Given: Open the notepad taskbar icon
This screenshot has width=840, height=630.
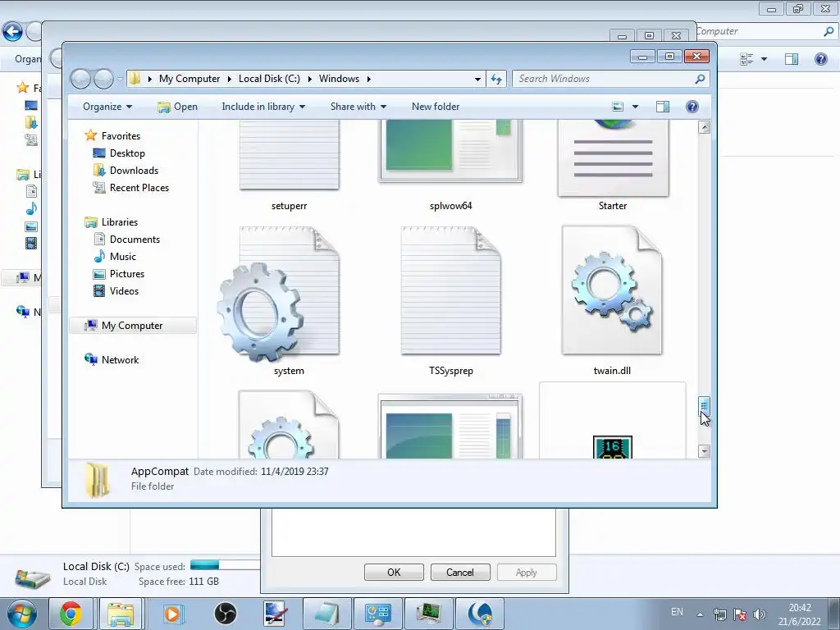Looking at the screenshot, I should [x=326, y=614].
